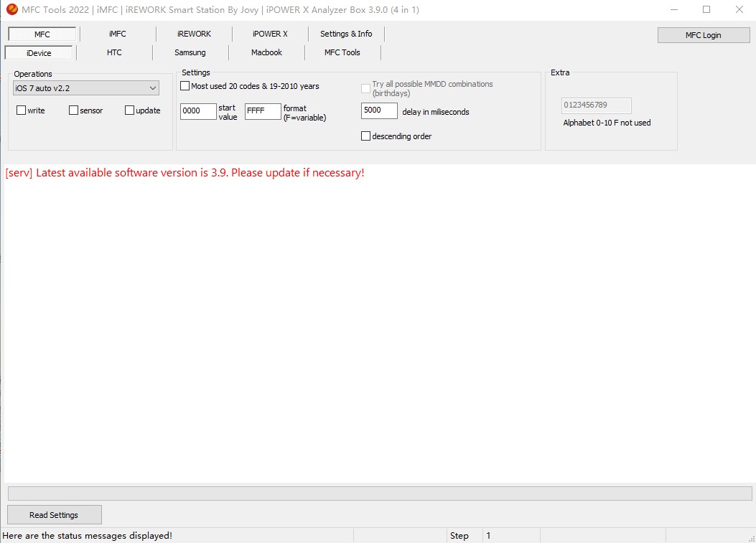Maximize the MFC Tools window
The height and width of the screenshot is (543, 756).
(706, 9)
